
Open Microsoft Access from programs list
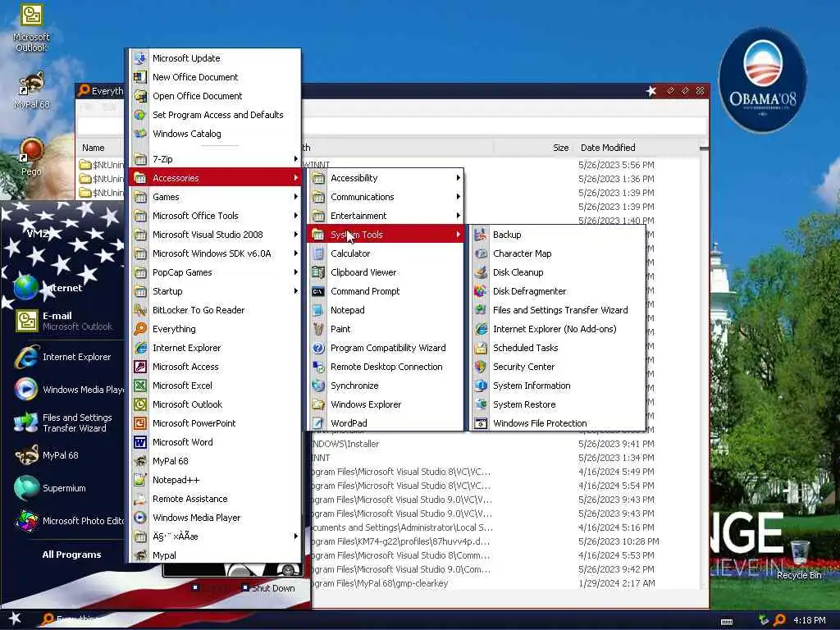pos(215,367)
